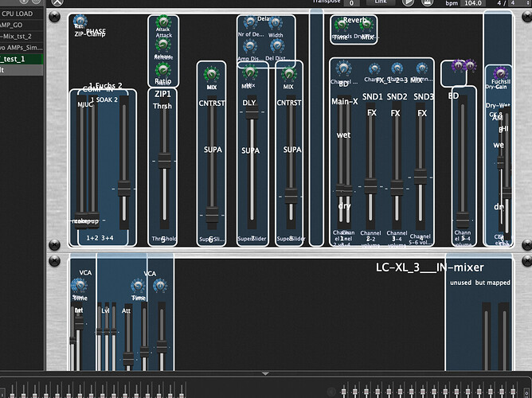This screenshot has width=532, height=398.
Task: Click the green Ratio knob
Action: [x=163, y=70]
